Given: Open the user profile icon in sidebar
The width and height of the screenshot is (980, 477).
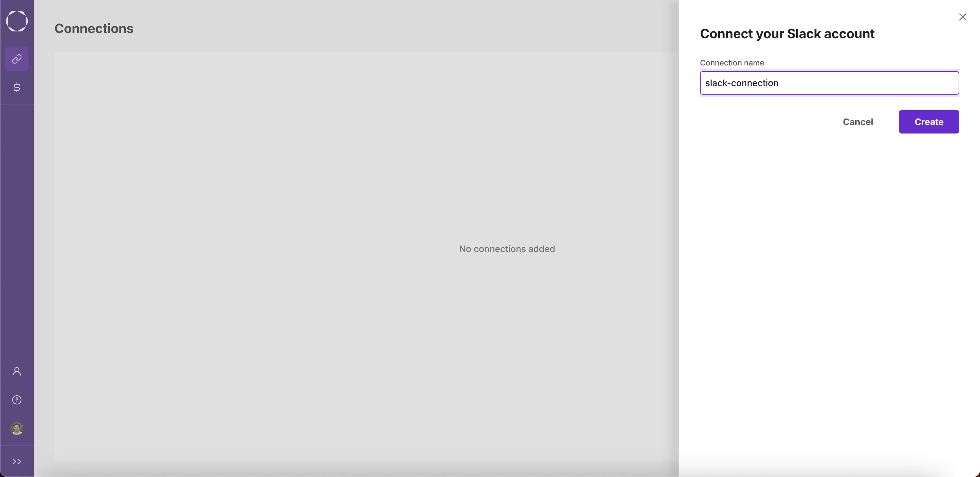Looking at the screenshot, I should point(17,371).
